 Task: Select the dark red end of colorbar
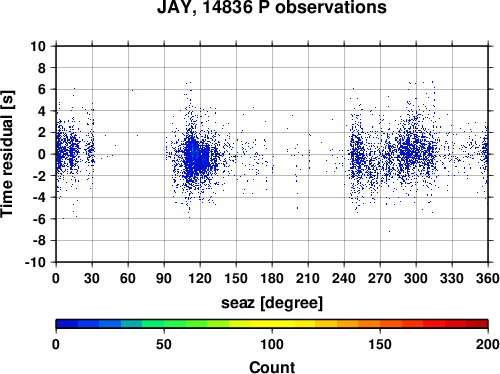[477, 324]
